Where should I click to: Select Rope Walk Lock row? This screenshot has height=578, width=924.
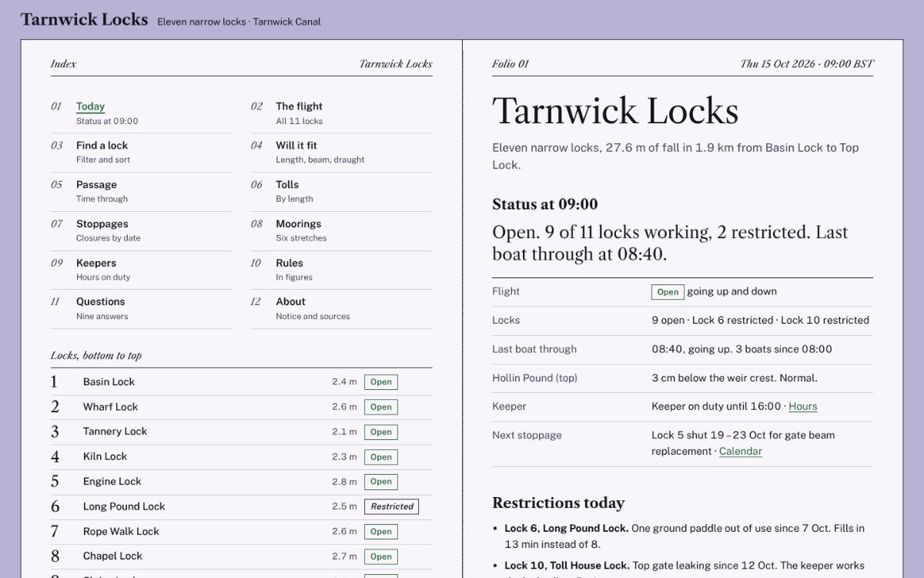[x=241, y=531]
